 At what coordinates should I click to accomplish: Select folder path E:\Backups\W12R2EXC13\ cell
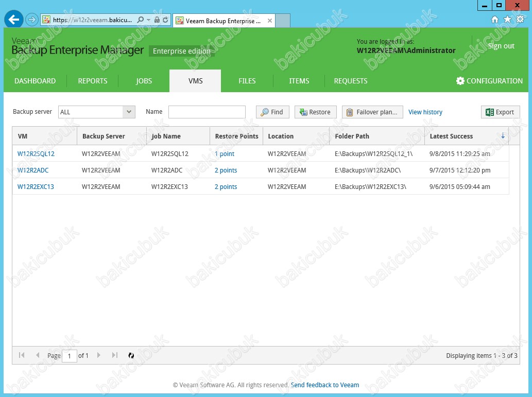[370, 186]
